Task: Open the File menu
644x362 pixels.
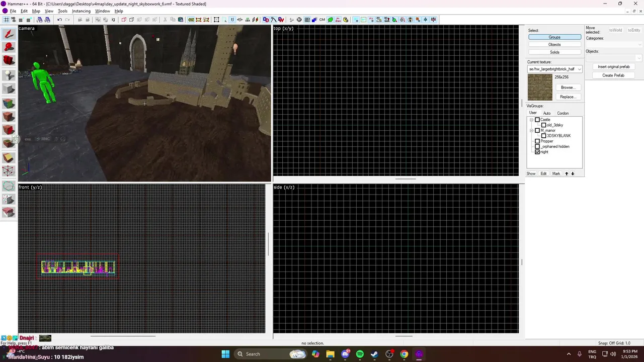Action: [x=13, y=11]
